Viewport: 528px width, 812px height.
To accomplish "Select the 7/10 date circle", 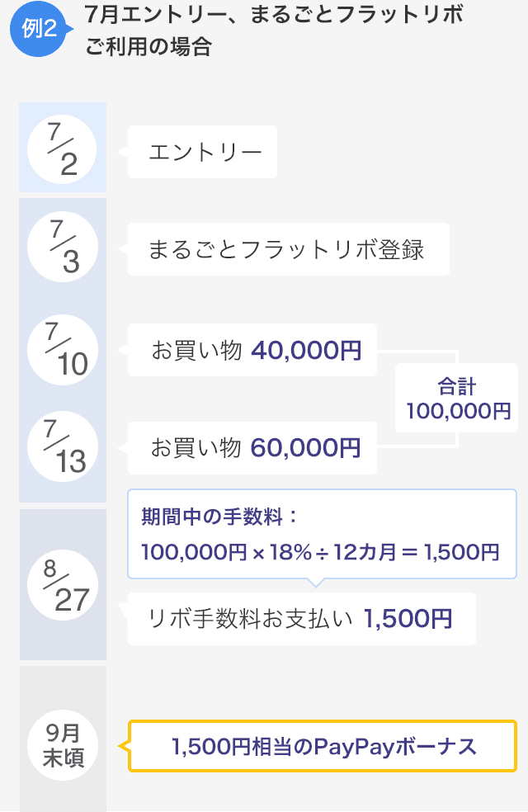I will 62,350.
